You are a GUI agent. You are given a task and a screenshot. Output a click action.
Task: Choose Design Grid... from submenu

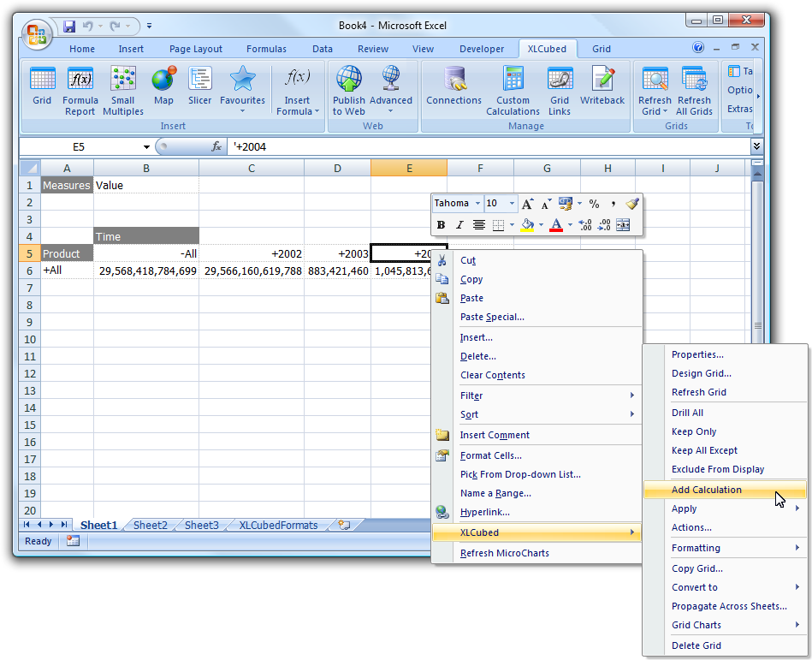pos(725,373)
